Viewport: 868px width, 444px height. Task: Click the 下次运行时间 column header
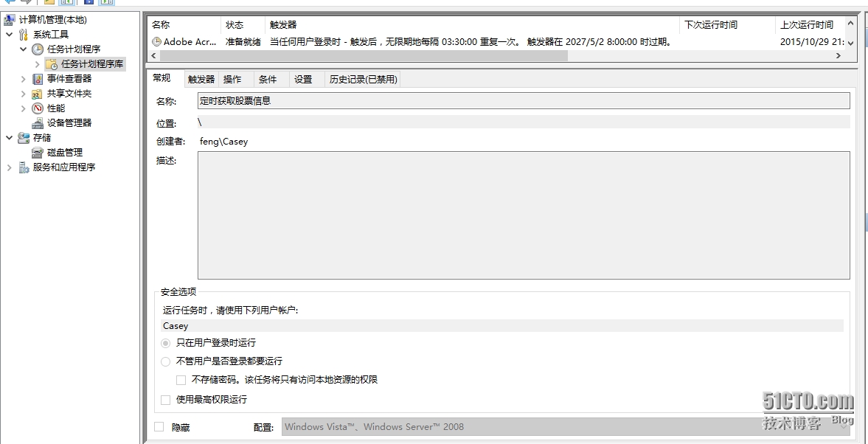[x=727, y=25]
